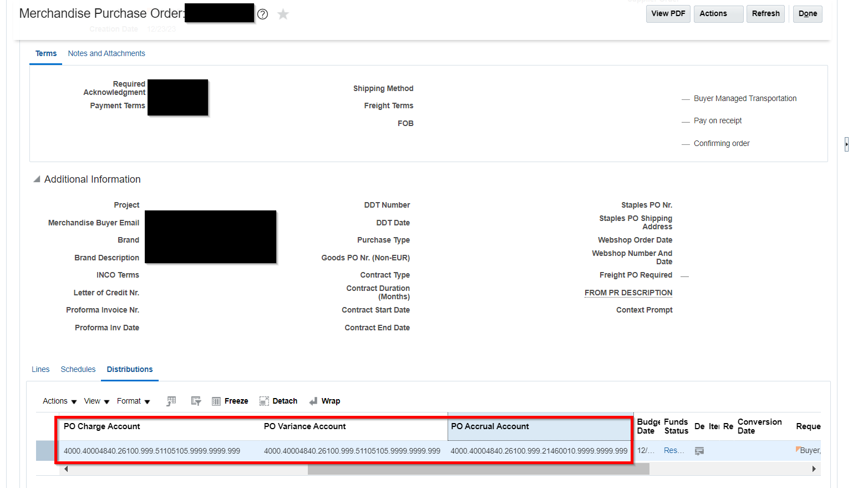Click the right arrow of the horizontal scrollbar
868x488 pixels.
tap(815, 469)
